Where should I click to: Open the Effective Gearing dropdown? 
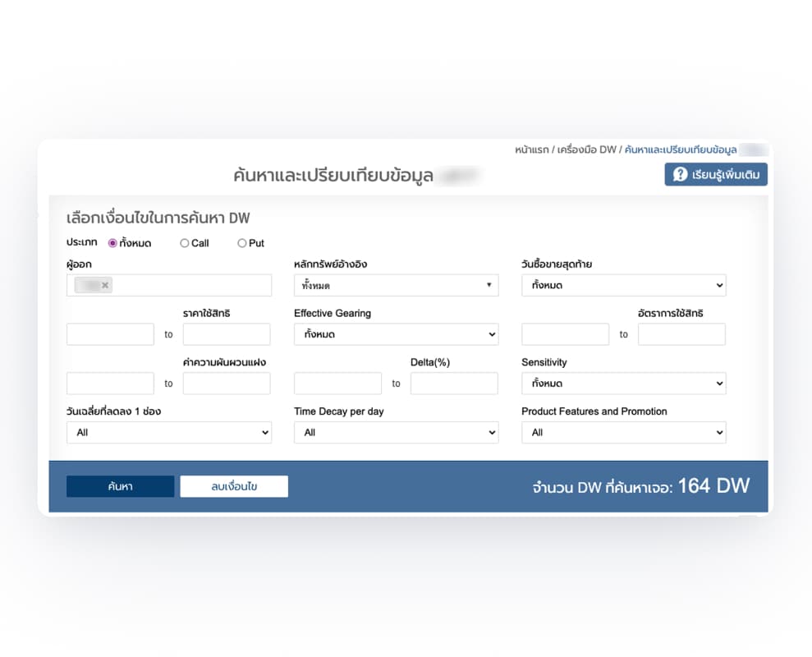click(x=396, y=334)
